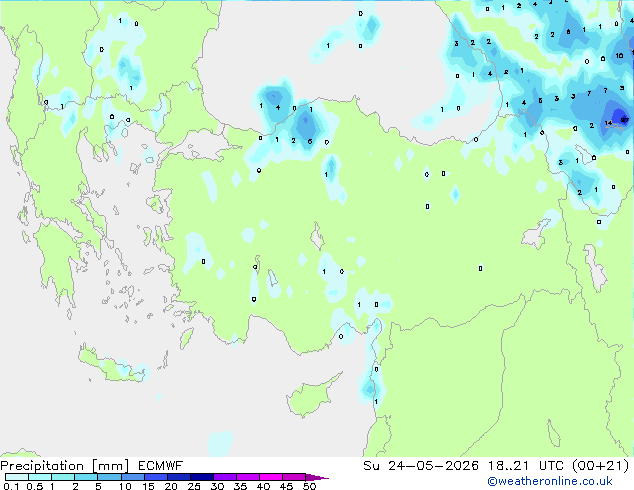Image resolution: width=634 pixels, height=490 pixels.
Task: Click the over-50 mm legend arrow tip
Action: point(317,477)
